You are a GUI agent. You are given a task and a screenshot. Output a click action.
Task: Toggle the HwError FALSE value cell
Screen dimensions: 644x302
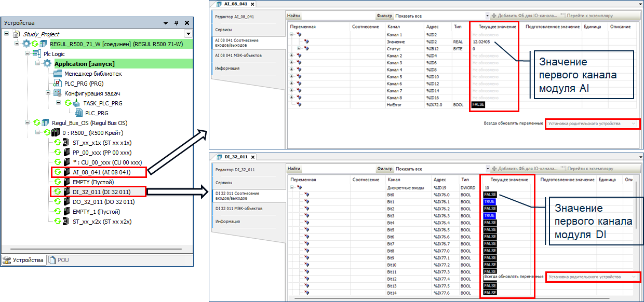click(479, 104)
